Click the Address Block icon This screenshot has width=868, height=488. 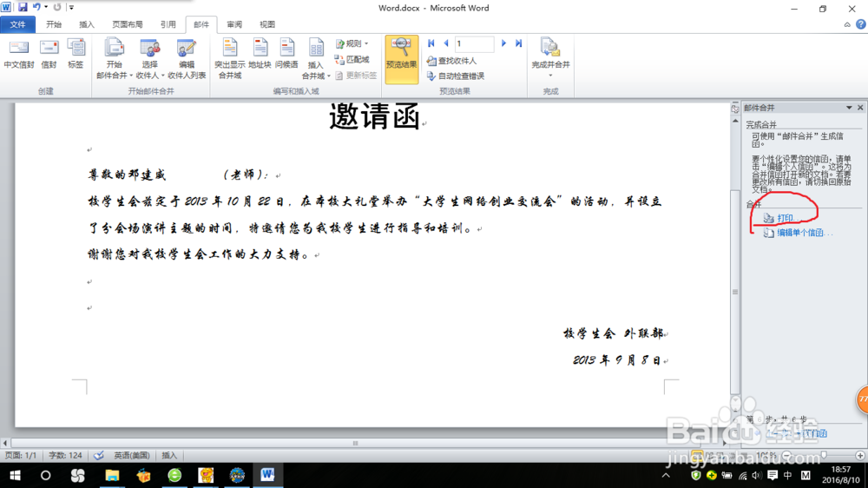pos(260,55)
